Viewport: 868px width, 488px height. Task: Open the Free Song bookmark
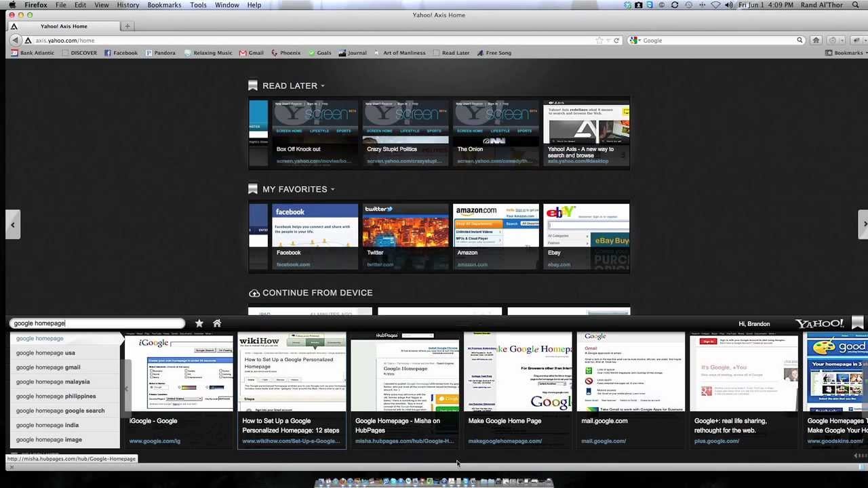pos(494,53)
